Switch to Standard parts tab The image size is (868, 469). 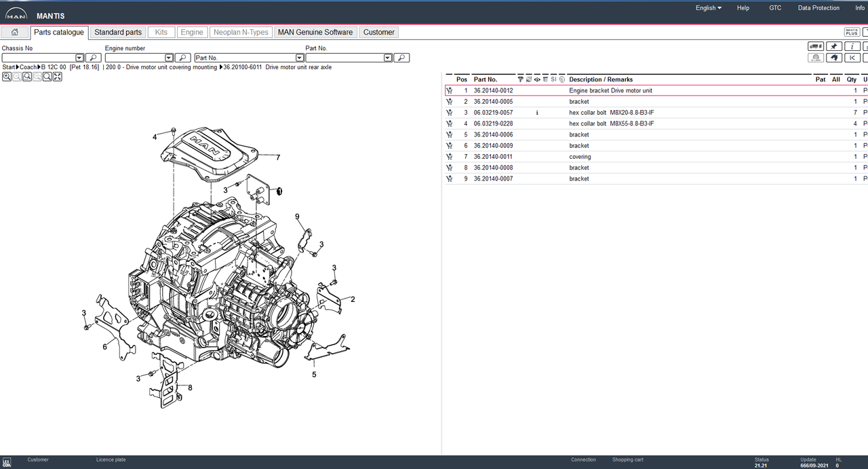118,32
